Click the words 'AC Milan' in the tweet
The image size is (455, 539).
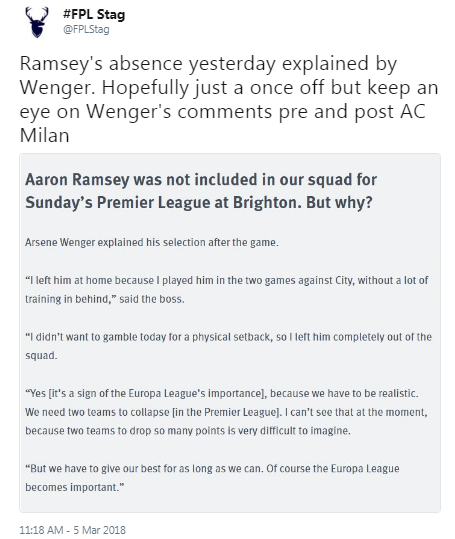click(222, 123)
